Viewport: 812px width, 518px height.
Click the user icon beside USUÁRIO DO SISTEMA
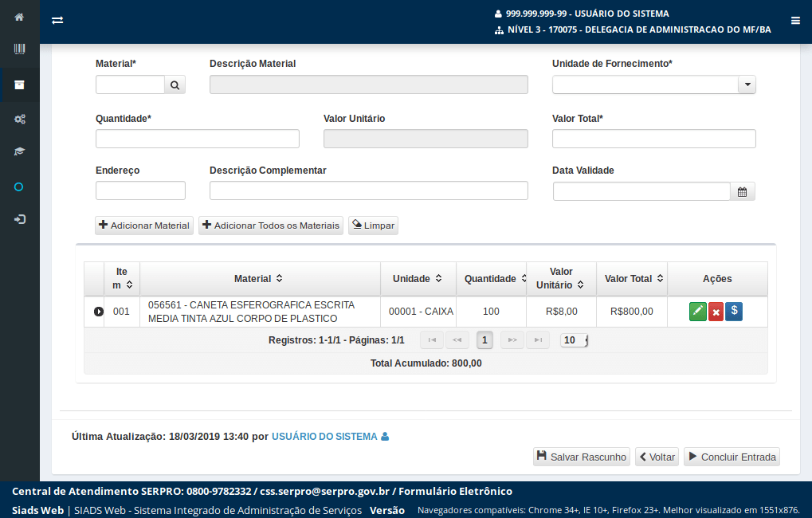pos(385,437)
